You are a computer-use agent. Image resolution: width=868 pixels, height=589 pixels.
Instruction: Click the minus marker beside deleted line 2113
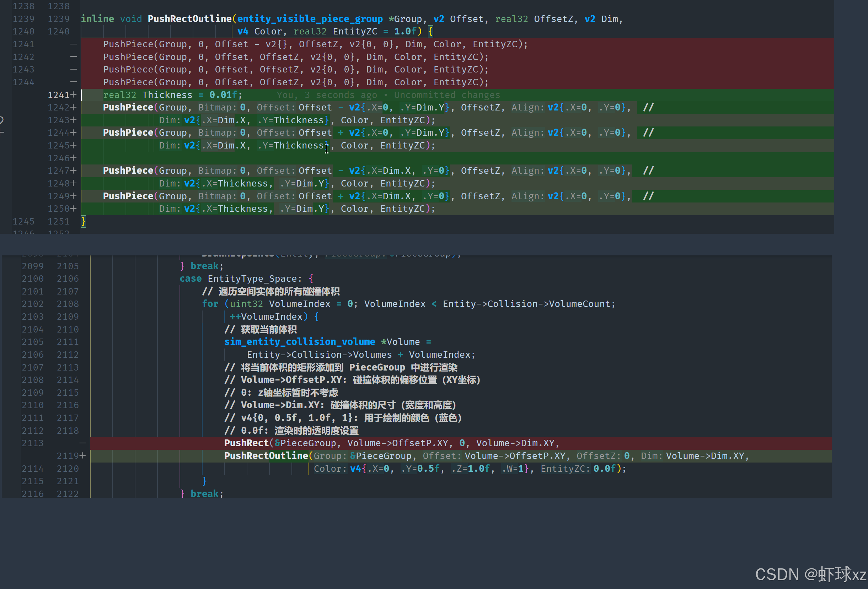[x=83, y=443]
